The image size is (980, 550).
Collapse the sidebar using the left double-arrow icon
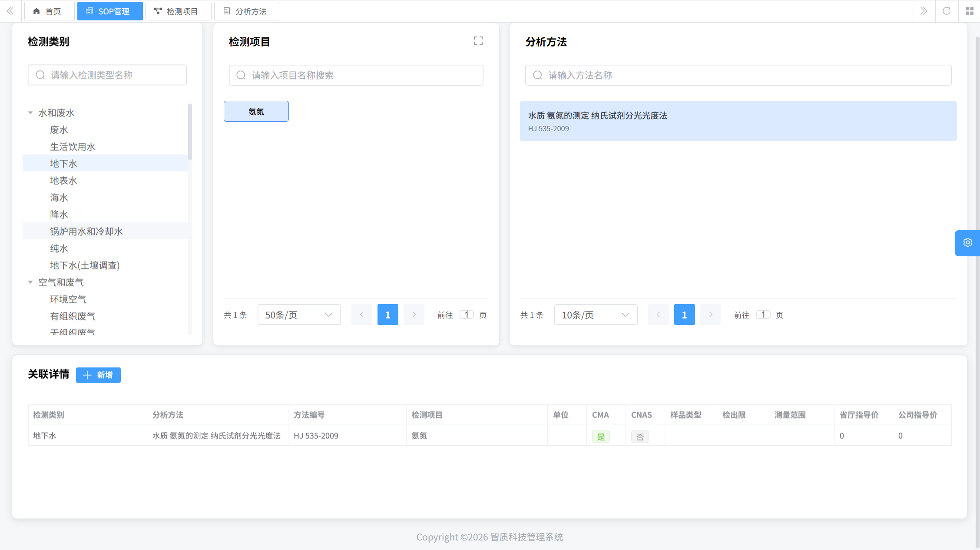[x=10, y=11]
